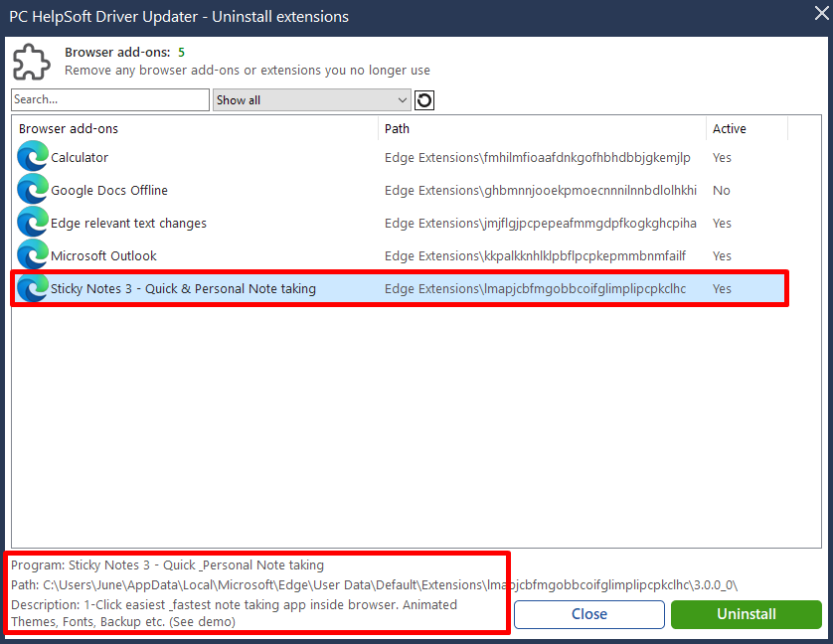Click the Description details text
This screenshot has width=833, height=644.
[234, 613]
